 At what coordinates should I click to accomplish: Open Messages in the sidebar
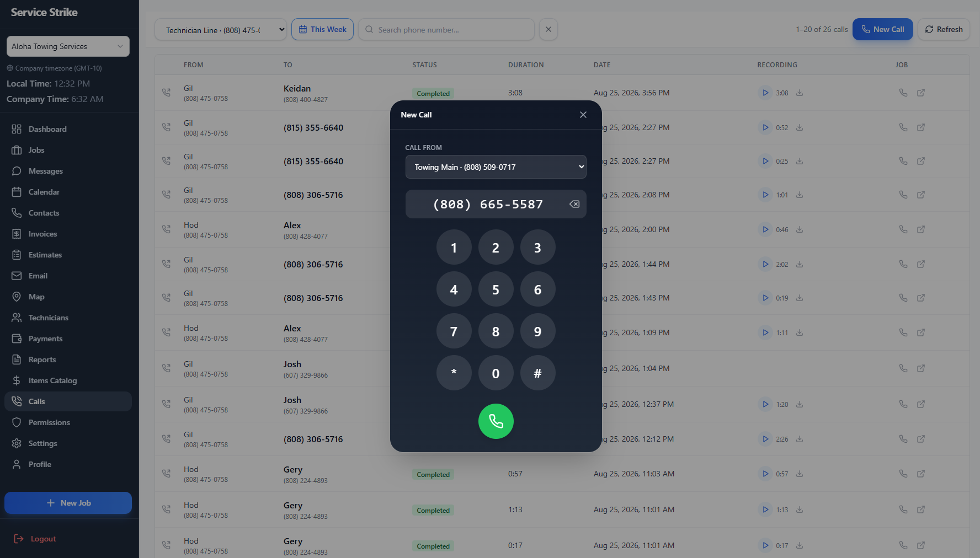point(68,171)
